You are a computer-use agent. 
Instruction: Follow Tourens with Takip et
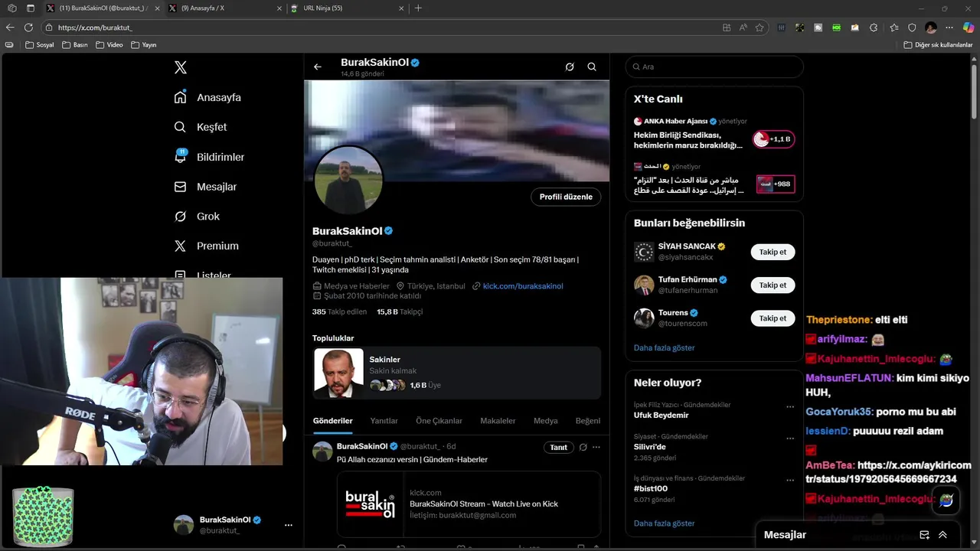point(773,318)
